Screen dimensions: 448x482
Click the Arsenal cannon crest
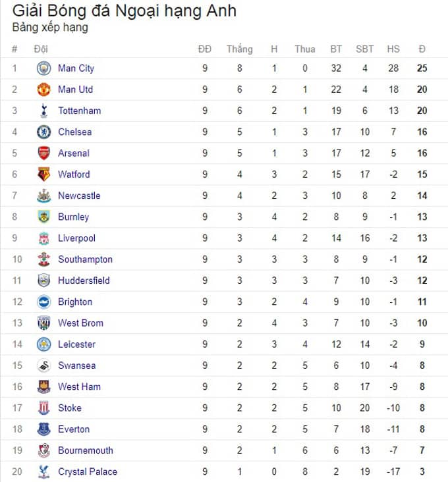pos(43,153)
